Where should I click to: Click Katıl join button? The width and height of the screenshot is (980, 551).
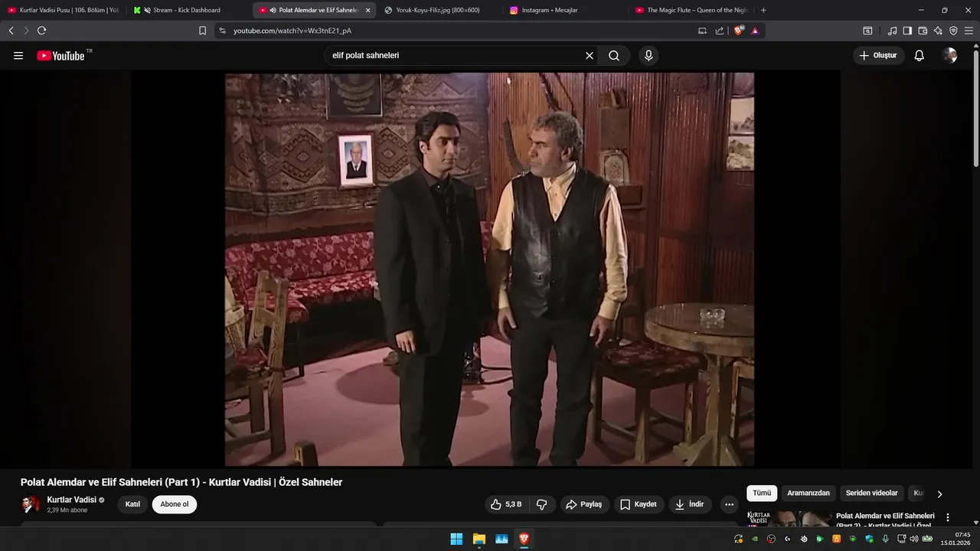point(132,504)
